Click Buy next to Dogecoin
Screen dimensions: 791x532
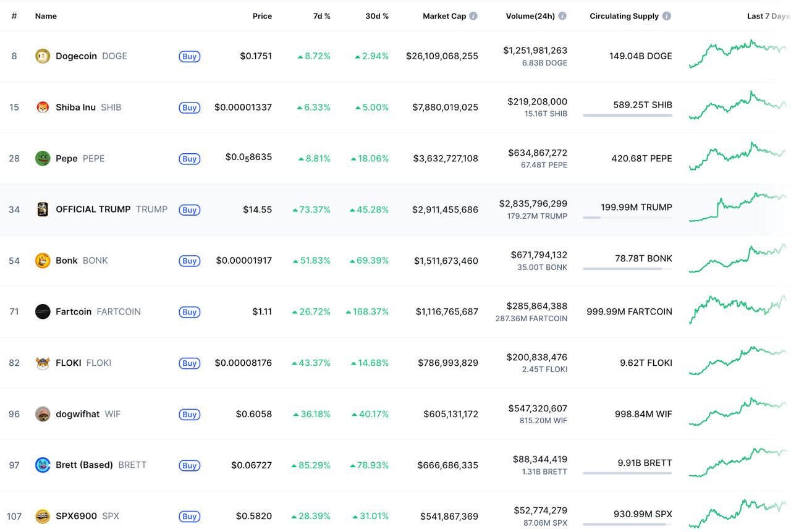click(189, 56)
